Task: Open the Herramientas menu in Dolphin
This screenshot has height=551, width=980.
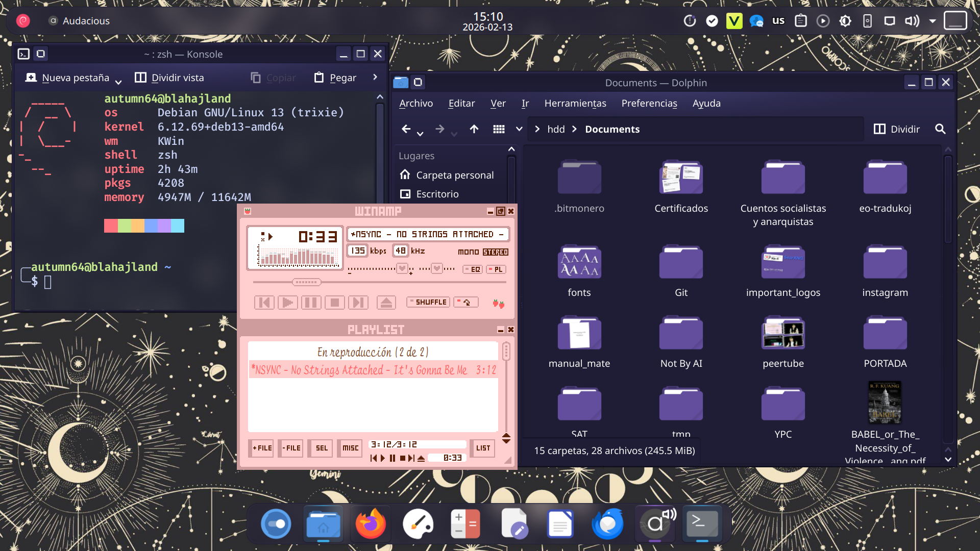Action: (x=575, y=103)
